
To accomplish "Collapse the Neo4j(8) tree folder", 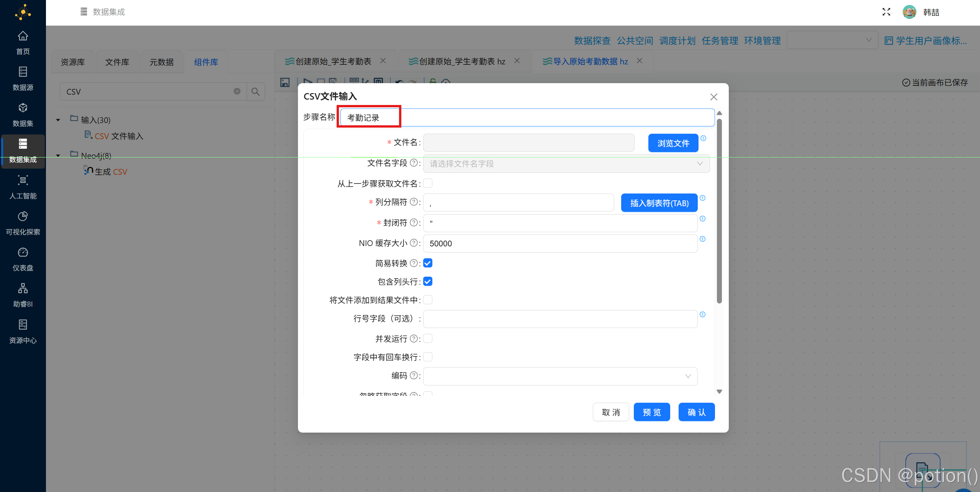I will point(58,156).
